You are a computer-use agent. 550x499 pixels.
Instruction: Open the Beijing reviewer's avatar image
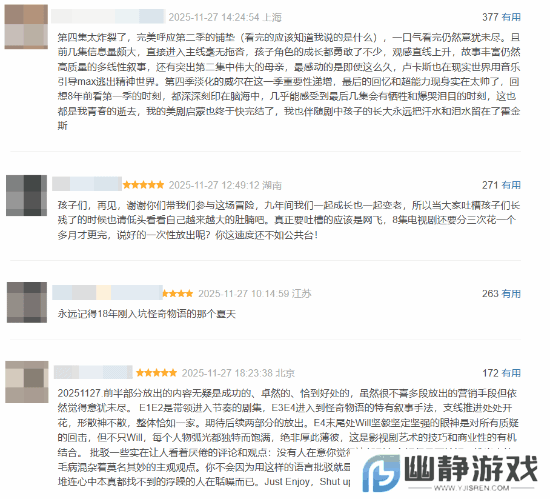pos(27,382)
